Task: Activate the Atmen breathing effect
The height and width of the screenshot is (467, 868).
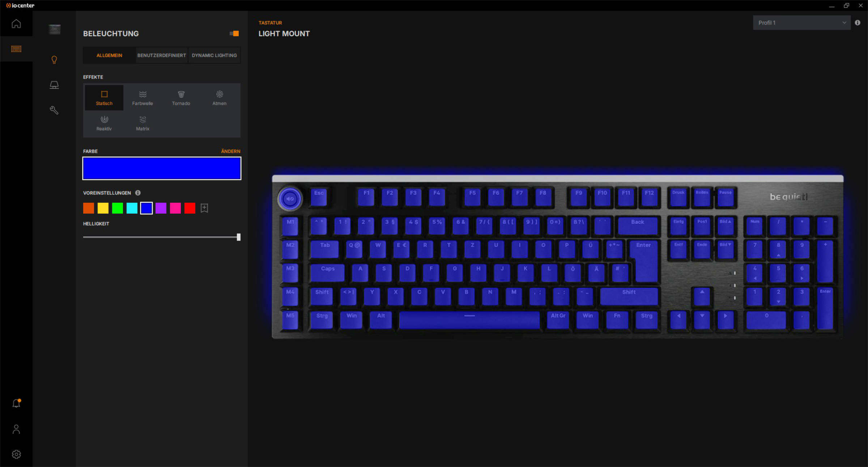Action: click(x=220, y=98)
